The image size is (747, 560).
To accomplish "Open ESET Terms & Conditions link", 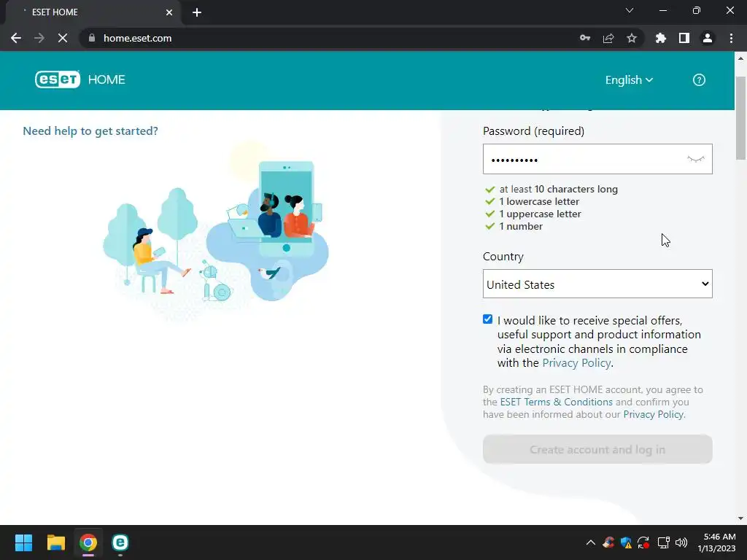I will (556, 402).
